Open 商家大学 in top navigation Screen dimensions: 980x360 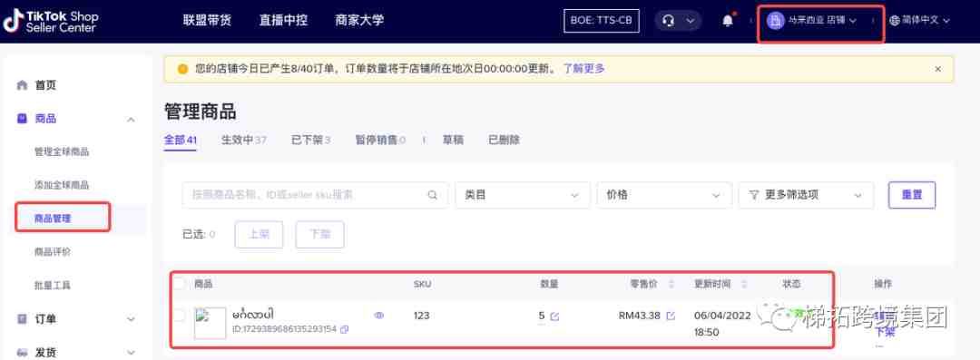(359, 21)
